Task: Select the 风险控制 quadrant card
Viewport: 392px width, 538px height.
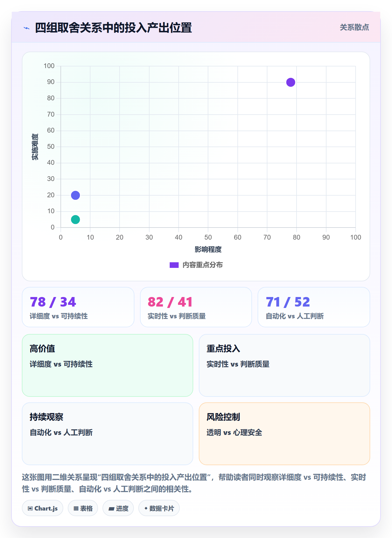Action: [x=284, y=434]
